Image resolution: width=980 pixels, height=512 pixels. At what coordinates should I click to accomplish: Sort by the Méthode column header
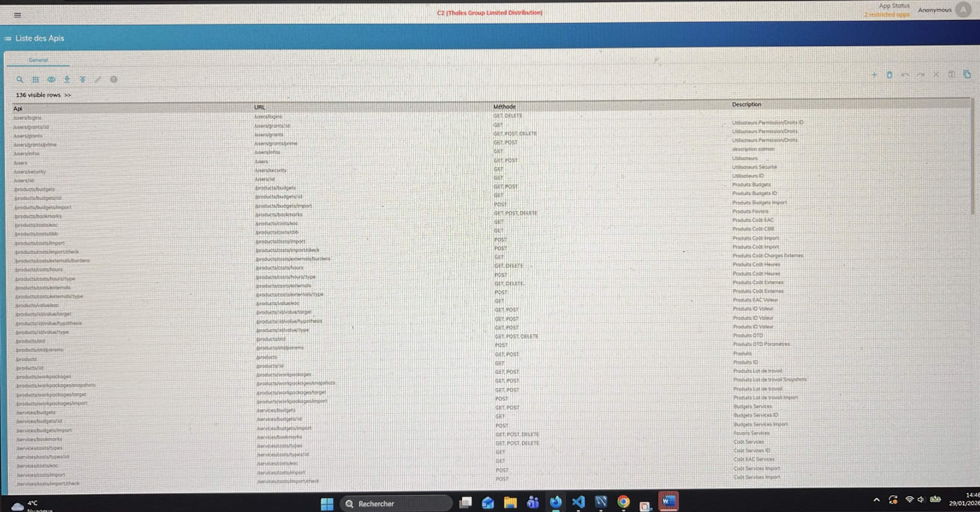pyautogui.click(x=504, y=106)
